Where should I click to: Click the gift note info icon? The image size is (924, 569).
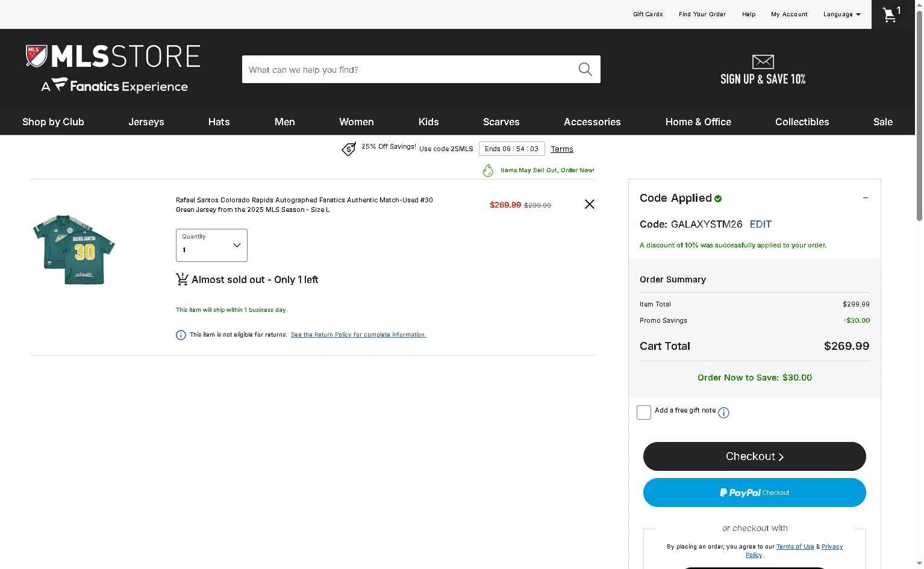tap(724, 412)
